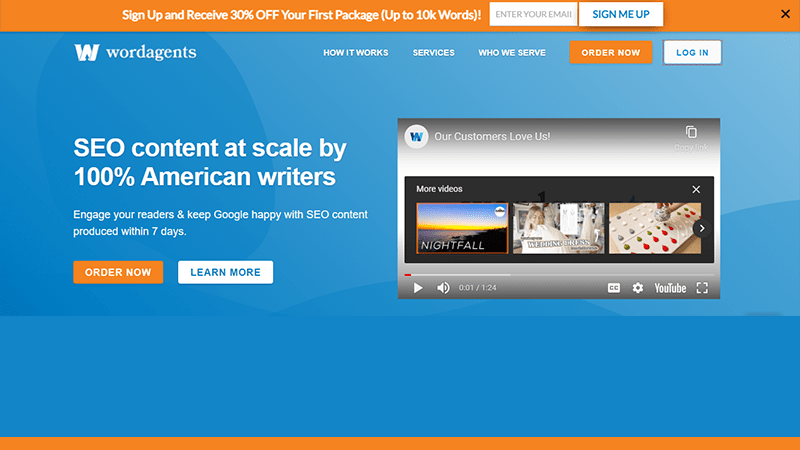Click the 'More videos' label
Image resolution: width=800 pixels, height=450 pixels.
tap(439, 189)
